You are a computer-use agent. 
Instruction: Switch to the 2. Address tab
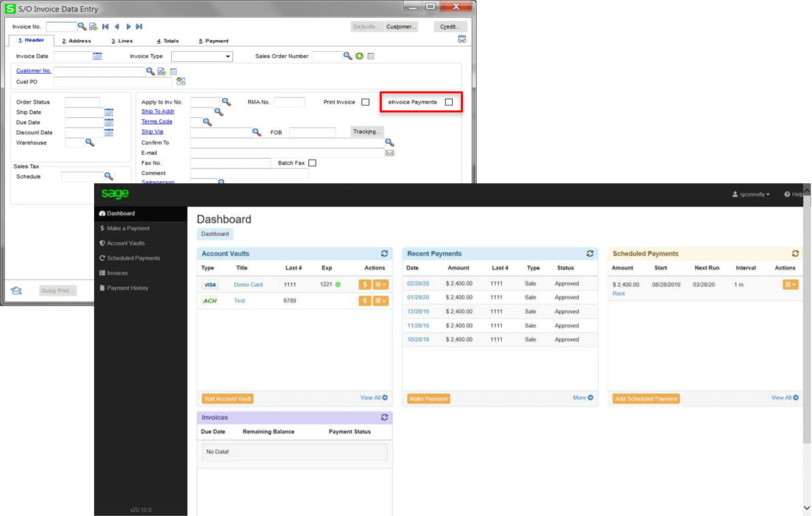click(x=76, y=41)
